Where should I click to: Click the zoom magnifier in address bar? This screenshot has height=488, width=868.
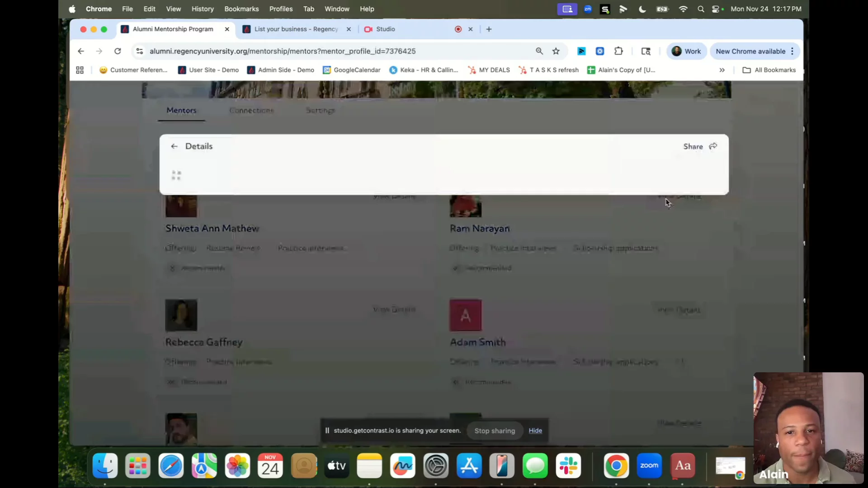[539, 52]
